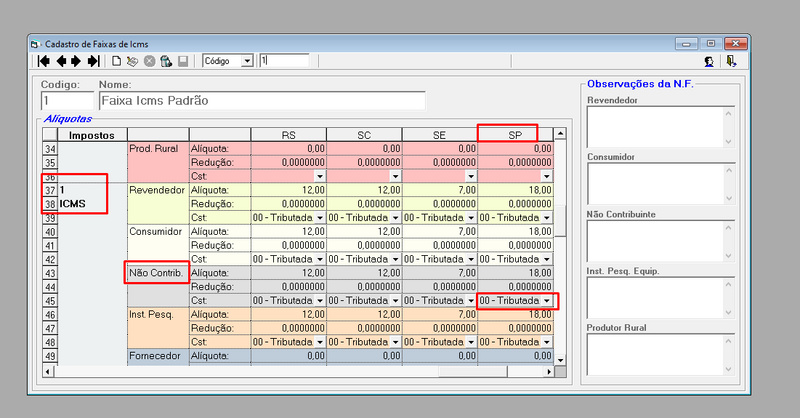The image size is (800, 418).
Task: Click the Fornecedor Alíquota cell for RS
Action: 289,356
